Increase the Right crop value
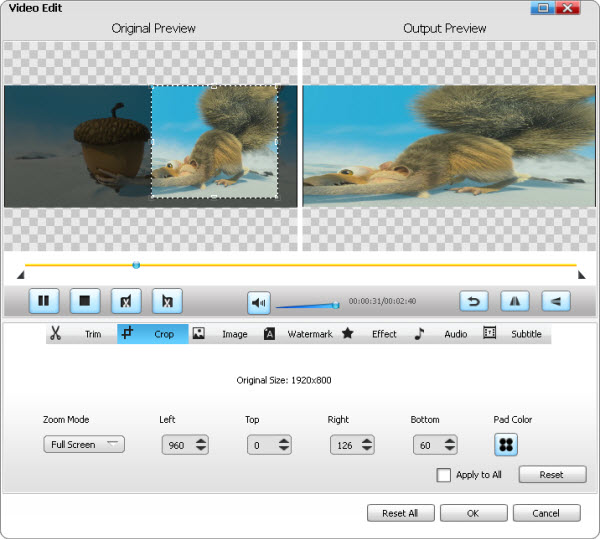 (367, 441)
